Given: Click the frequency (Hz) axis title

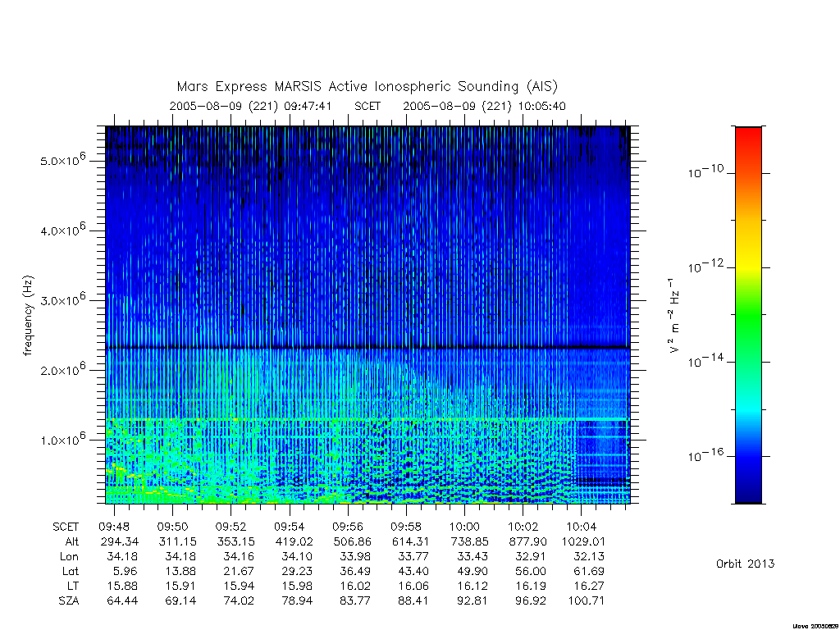Looking at the screenshot, I should coord(28,316).
